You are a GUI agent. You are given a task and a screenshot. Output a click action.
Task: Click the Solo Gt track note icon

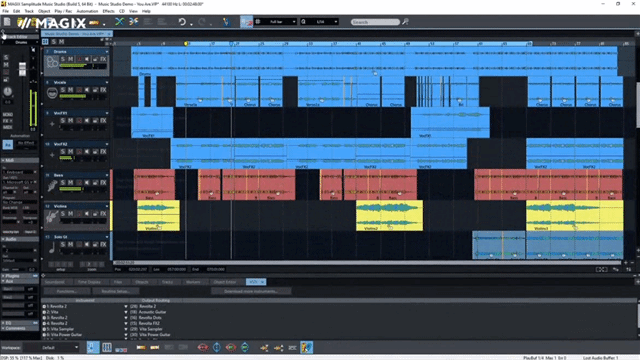point(52,248)
